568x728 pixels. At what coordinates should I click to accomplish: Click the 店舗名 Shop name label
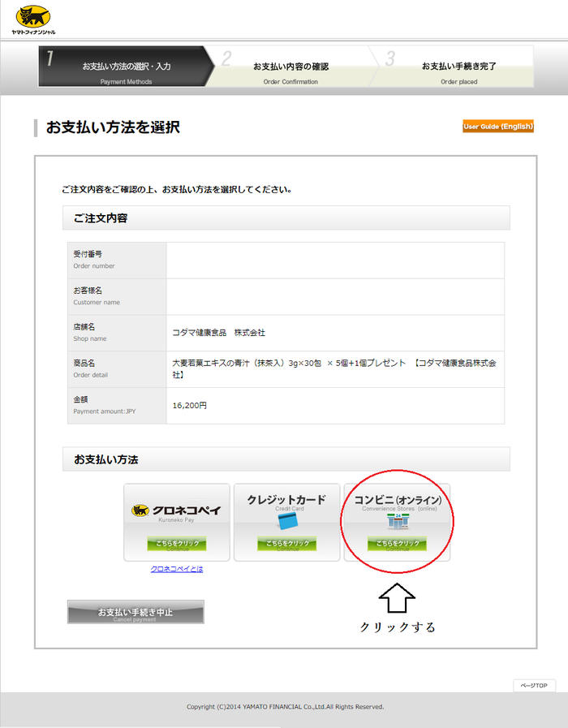[90, 332]
